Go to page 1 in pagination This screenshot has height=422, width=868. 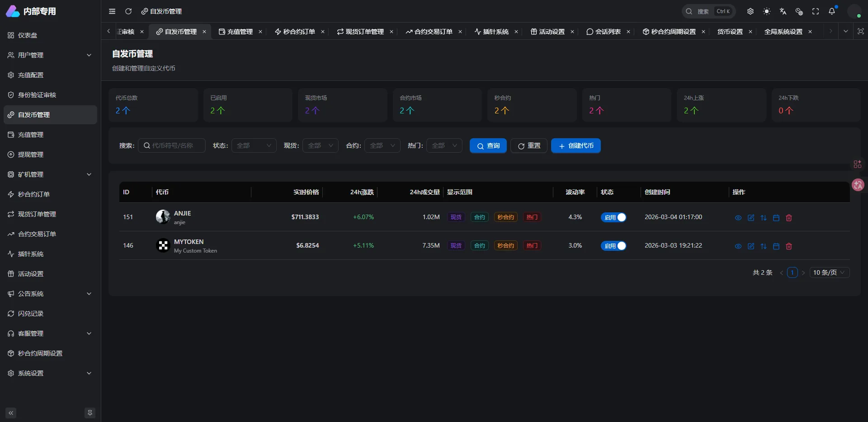coord(792,272)
